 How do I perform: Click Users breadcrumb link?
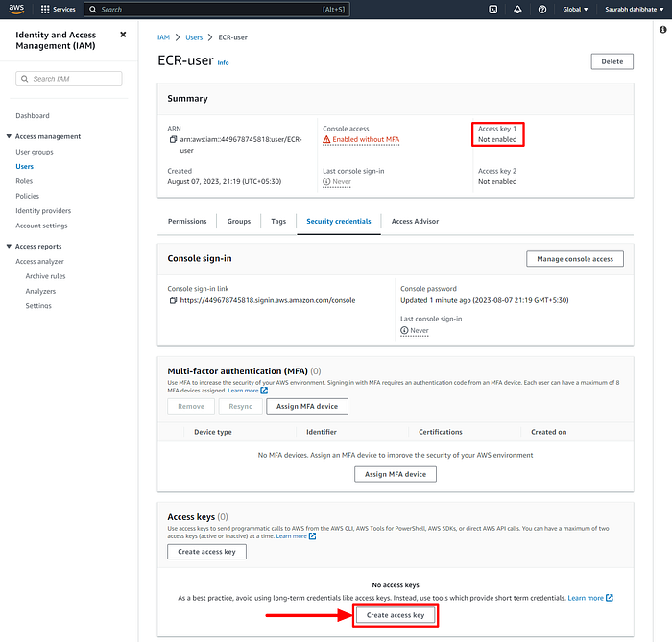coord(194,37)
